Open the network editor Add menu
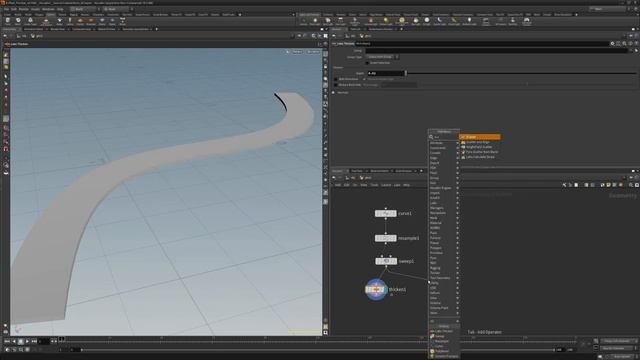The height and width of the screenshot is (360, 640). pos(338,185)
